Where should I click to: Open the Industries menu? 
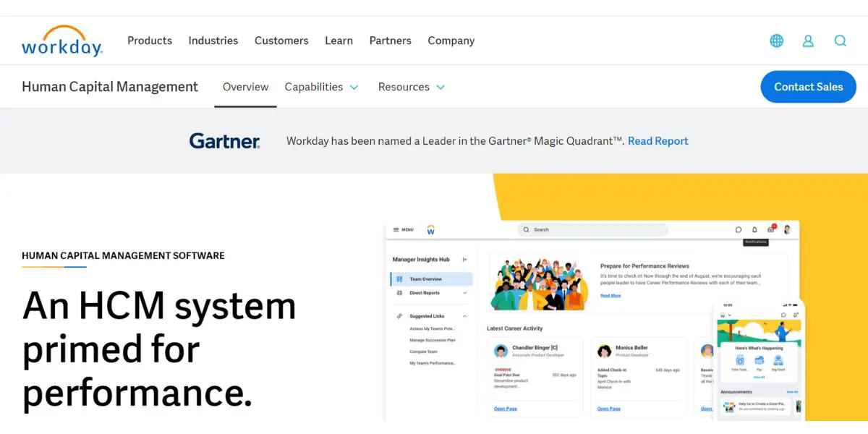[x=213, y=41]
